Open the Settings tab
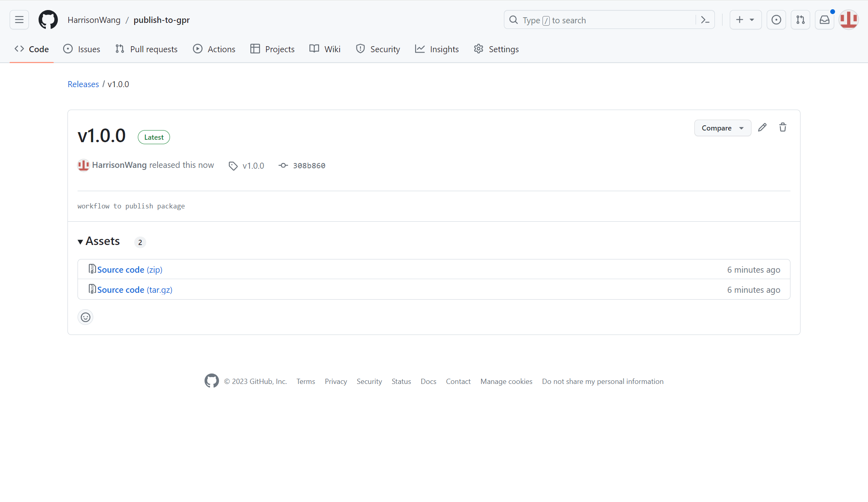Screen dimensions: 868x502 pyautogui.click(x=496, y=49)
